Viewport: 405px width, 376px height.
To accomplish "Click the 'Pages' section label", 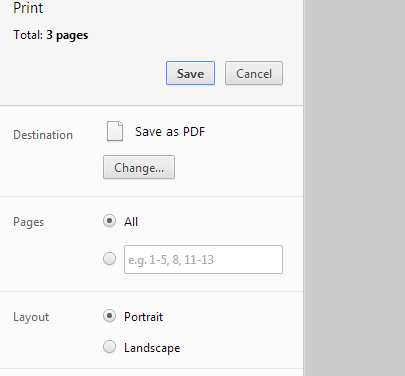I will pos(29,222).
